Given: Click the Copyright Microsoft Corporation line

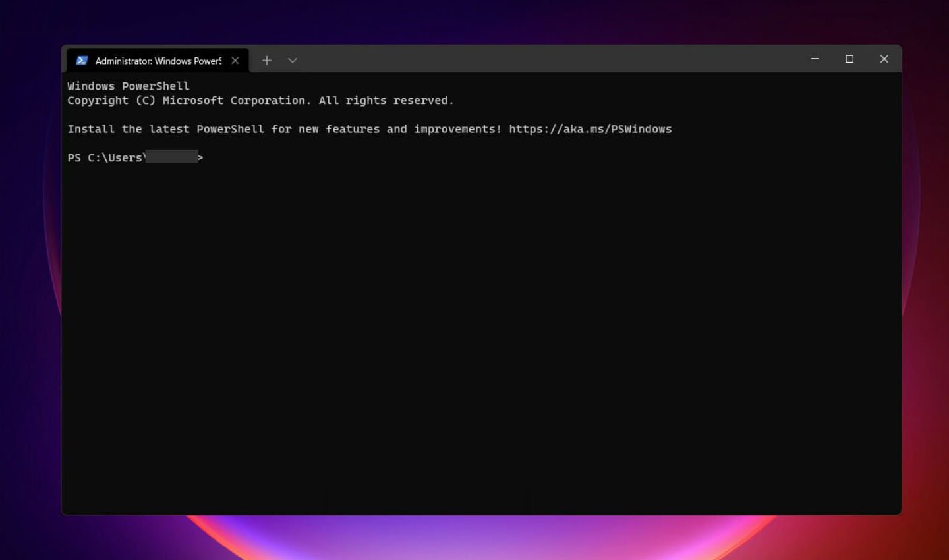Looking at the screenshot, I should [x=260, y=101].
